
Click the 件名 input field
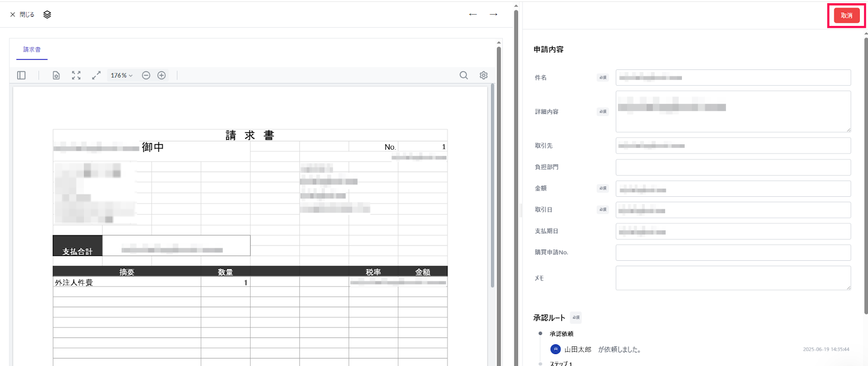coord(733,78)
